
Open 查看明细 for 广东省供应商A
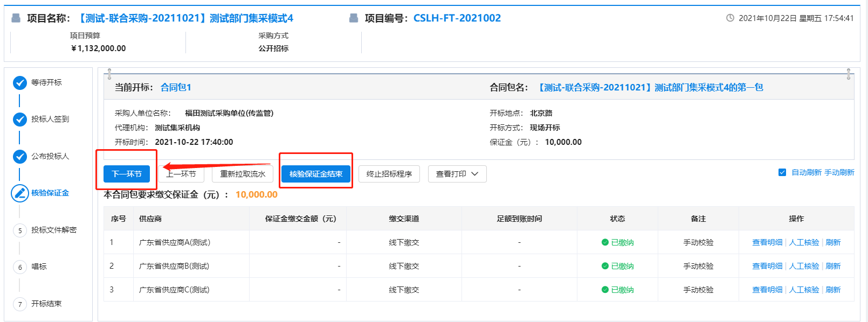(x=767, y=243)
